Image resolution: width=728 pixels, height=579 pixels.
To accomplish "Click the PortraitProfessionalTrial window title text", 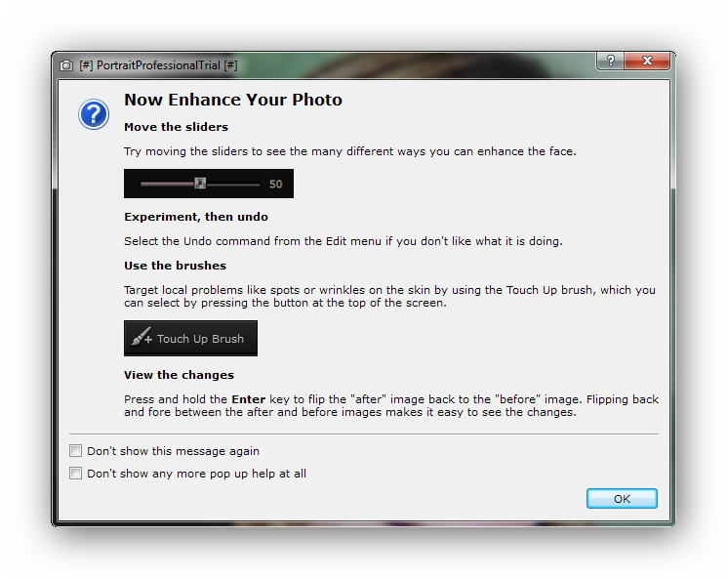I will [x=158, y=65].
